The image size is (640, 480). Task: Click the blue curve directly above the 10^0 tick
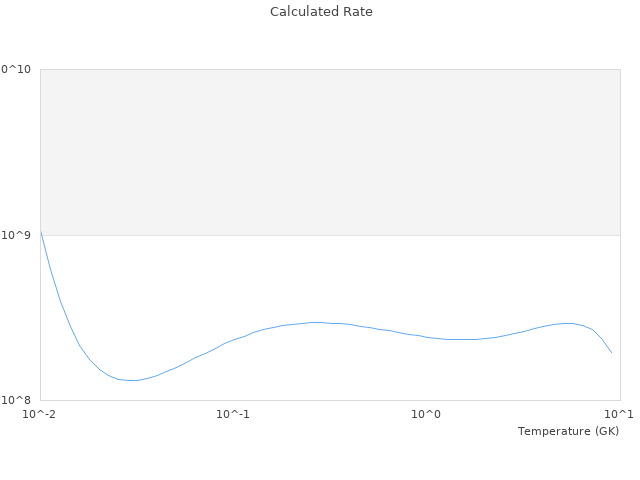pos(426,337)
